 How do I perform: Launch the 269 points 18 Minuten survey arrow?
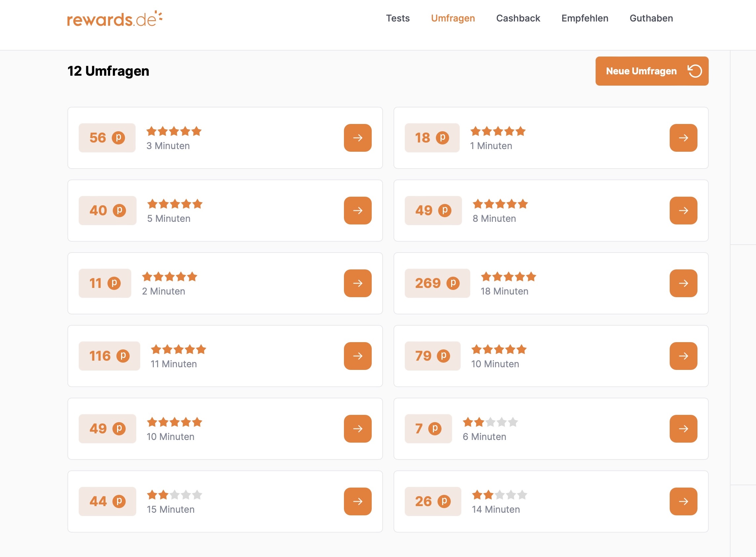click(x=683, y=283)
